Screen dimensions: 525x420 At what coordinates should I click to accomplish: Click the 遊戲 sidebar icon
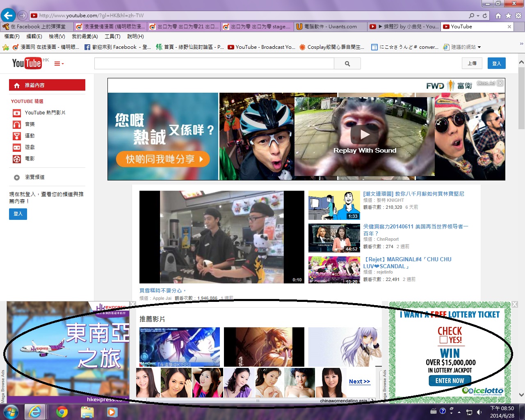(17, 147)
